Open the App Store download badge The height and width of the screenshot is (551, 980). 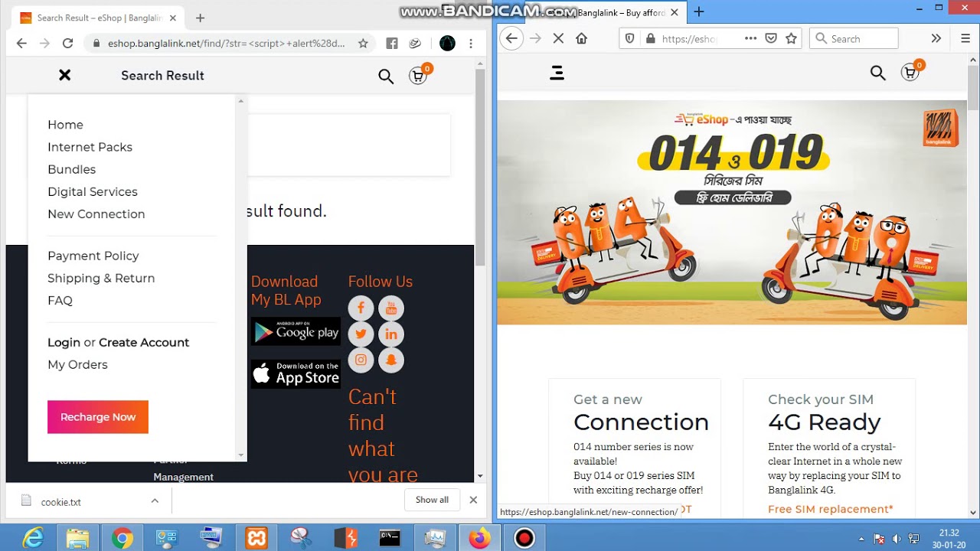(x=296, y=373)
